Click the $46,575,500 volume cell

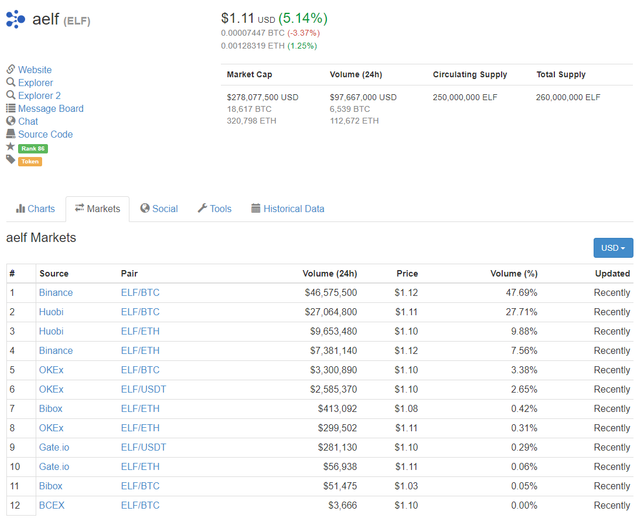tap(331, 293)
